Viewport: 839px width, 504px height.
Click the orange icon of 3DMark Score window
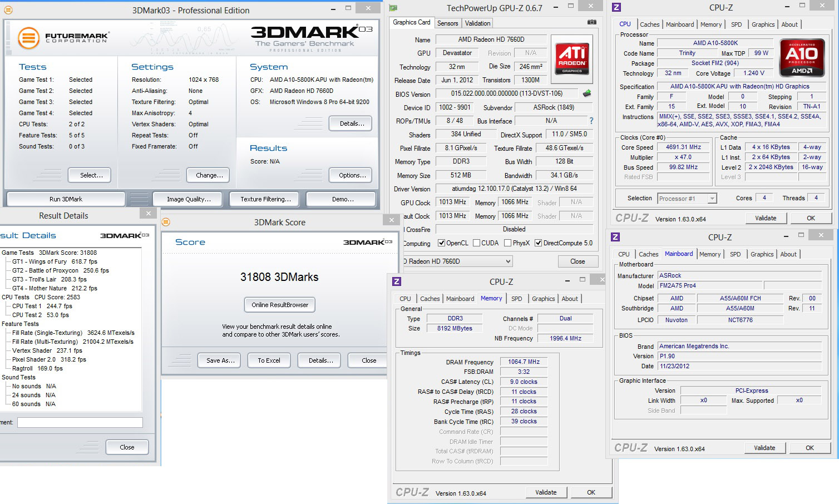pyautogui.click(x=165, y=222)
